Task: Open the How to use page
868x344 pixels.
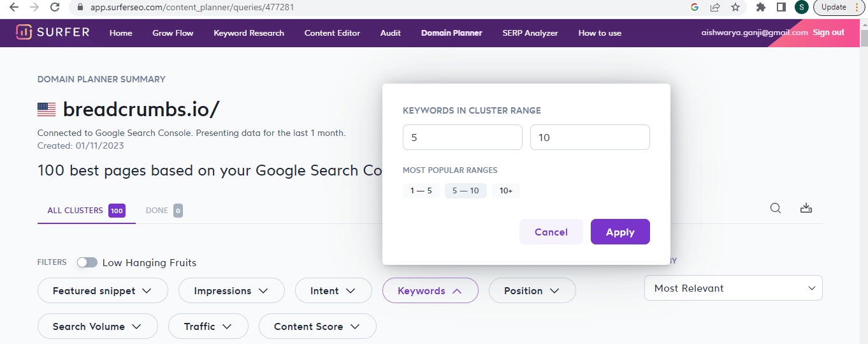Action: [600, 33]
